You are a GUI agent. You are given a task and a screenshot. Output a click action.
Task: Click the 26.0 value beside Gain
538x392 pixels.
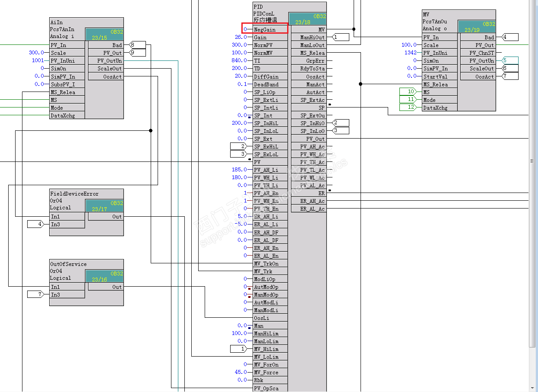click(x=241, y=37)
